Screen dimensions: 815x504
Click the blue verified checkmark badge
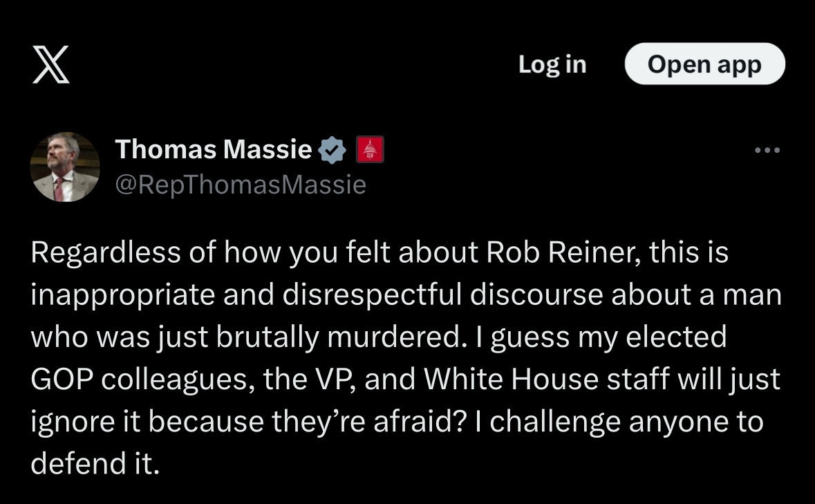[x=332, y=150]
